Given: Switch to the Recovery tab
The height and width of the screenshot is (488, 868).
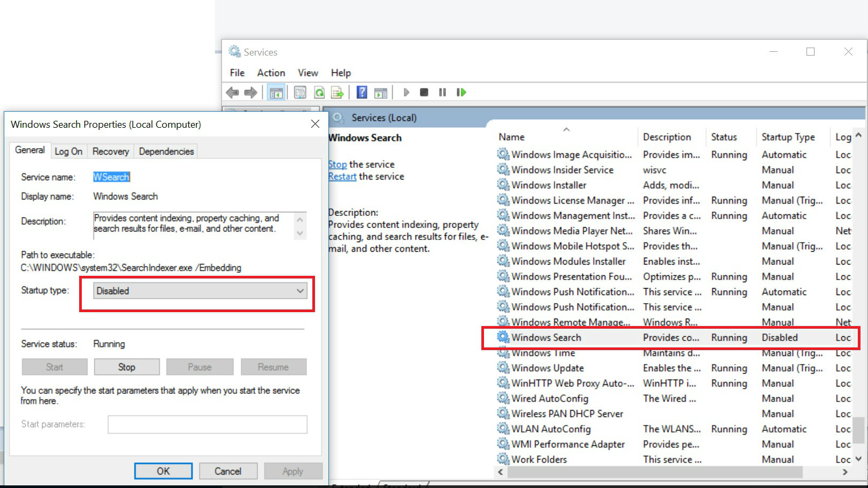Looking at the screenshot, I should (111, 152).
